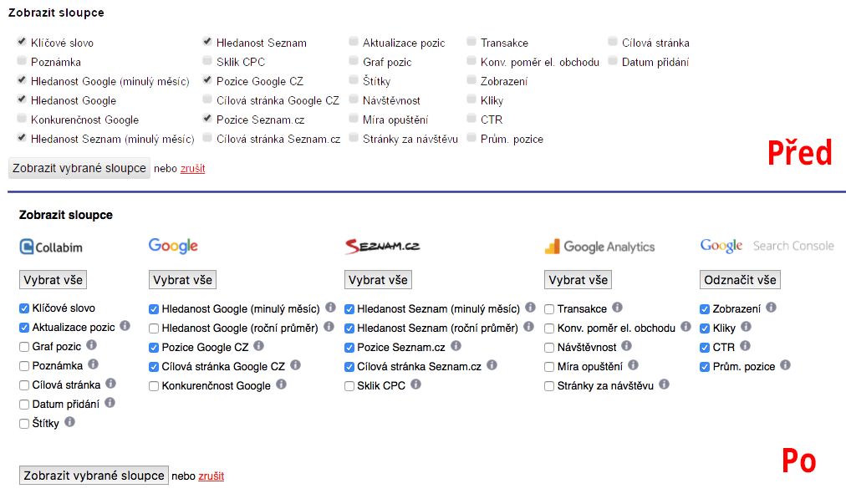Tick Hledanost Google (roční průměr) checkbox
This screenshot has width=846, height=504.
coord(154,328)
